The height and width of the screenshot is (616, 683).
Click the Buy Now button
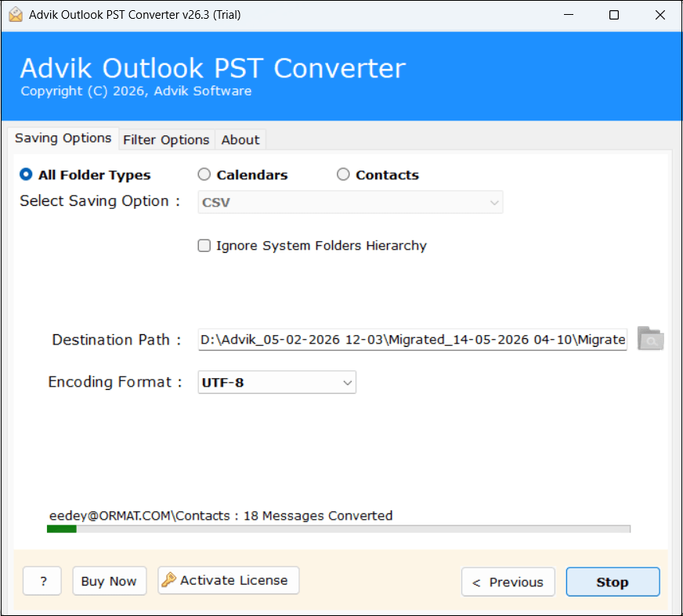[110, 581]
